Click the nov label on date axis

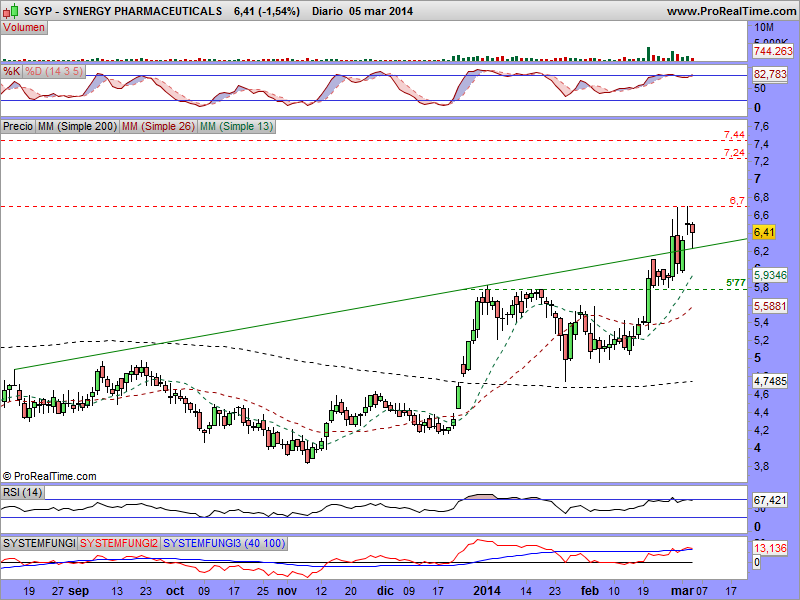tap(287, 591)
